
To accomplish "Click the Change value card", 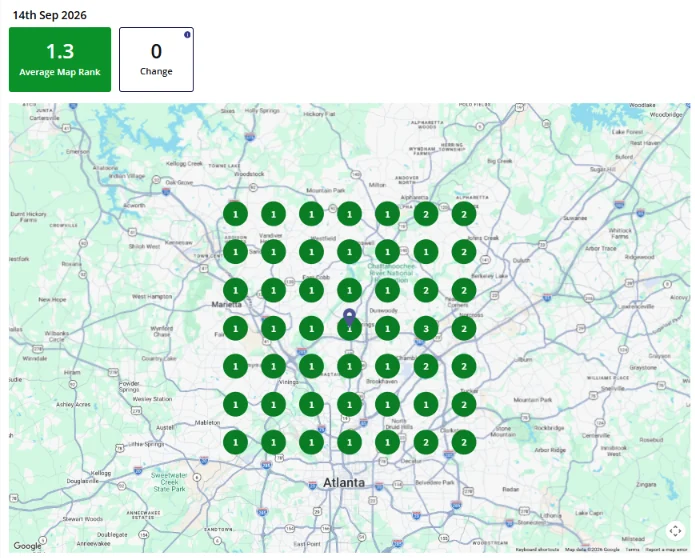I will pos(156,59).
